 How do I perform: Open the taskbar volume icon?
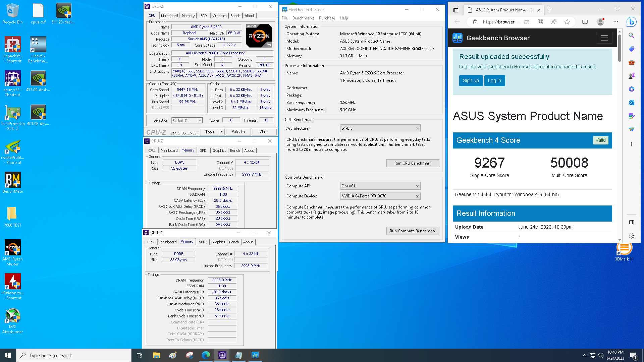[x=601, y=355]
